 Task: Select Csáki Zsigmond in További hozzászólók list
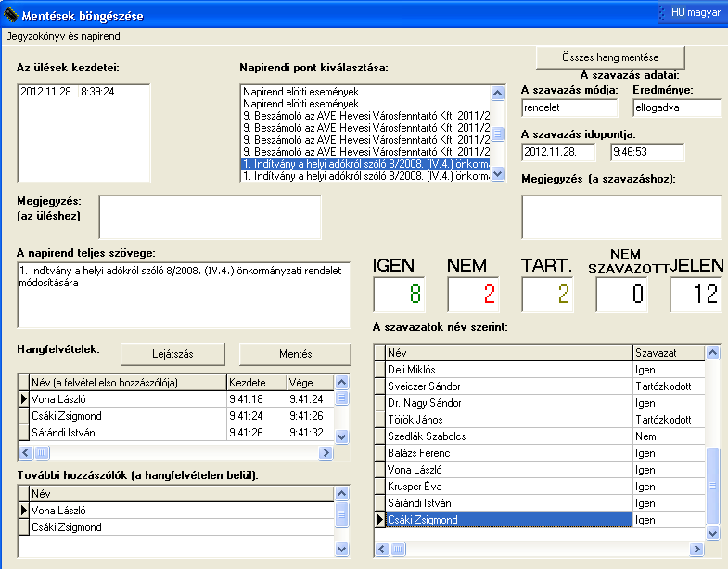(x=176, y=527)
